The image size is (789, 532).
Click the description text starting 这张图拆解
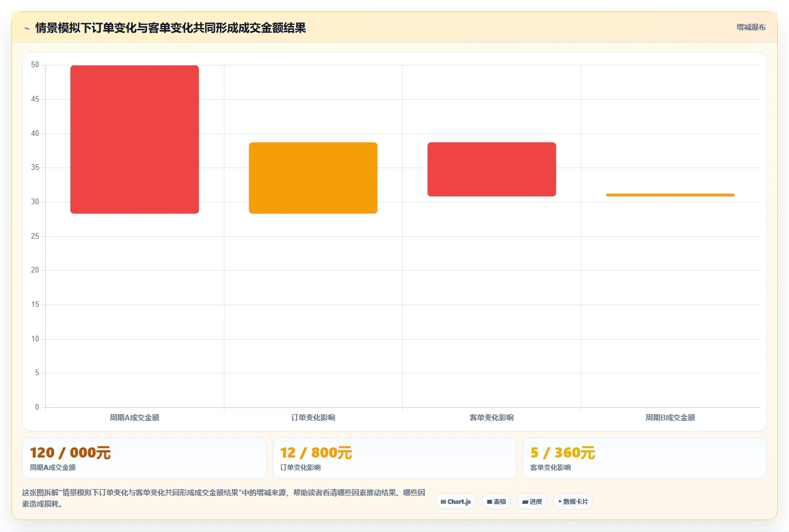coord(223,498)
